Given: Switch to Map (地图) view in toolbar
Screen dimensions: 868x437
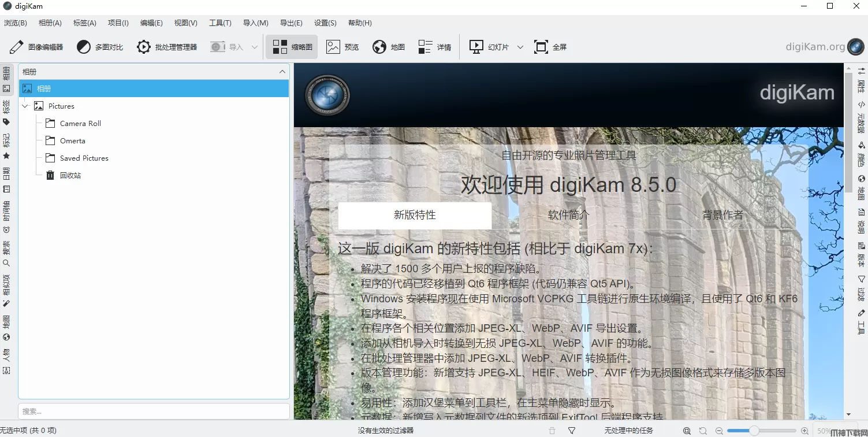Looking at the screenshot, I should 388,47.
